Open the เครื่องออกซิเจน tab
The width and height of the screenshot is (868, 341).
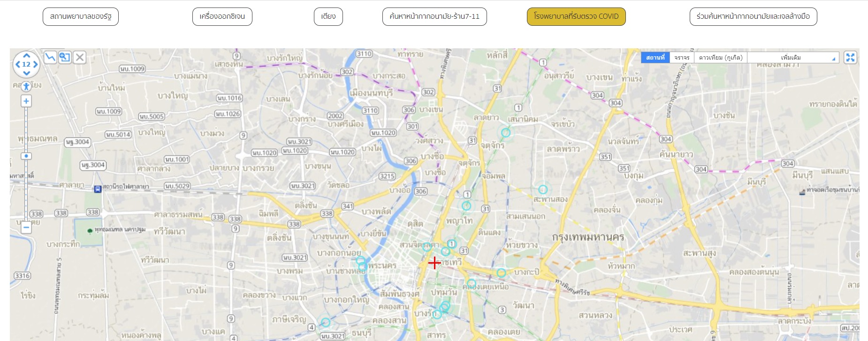tap(222, 16)
